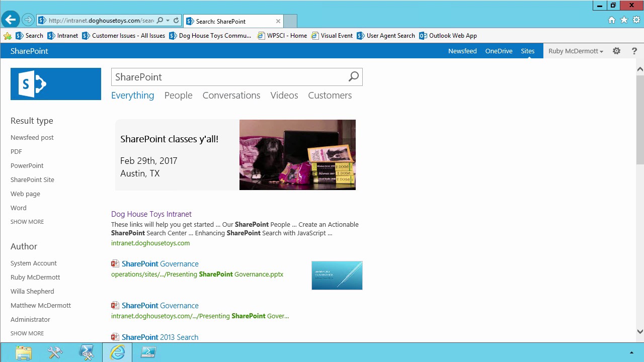Image resolution: width=644 pixels, height=362 pixels.
Task: Filter results by PowerPoint type
Action: click(27, 165)
